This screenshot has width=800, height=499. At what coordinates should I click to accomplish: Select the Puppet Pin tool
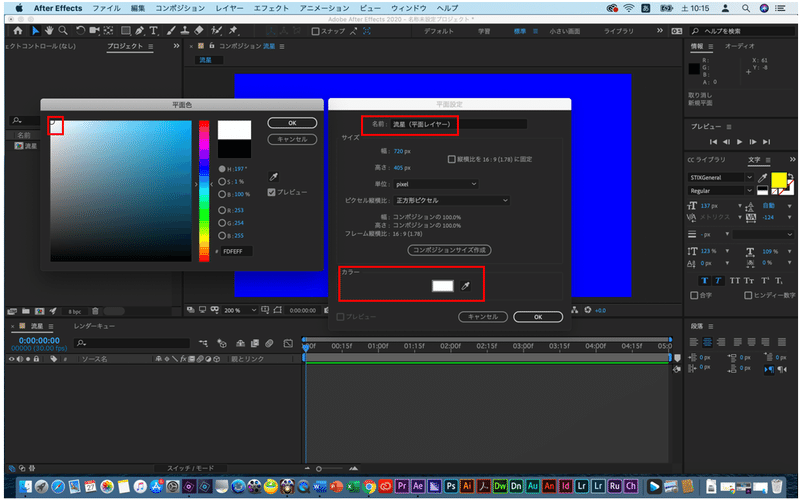233,31
